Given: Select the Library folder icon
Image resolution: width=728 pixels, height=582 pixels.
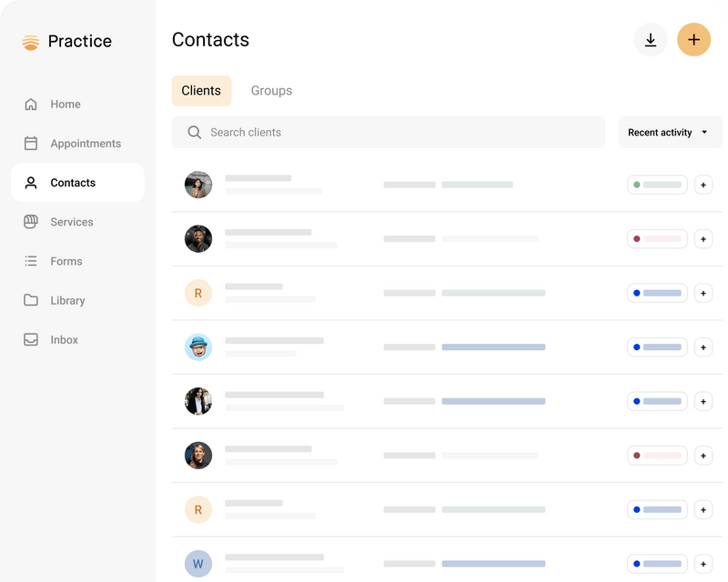Looking at the screenshot, I should 29,300.
